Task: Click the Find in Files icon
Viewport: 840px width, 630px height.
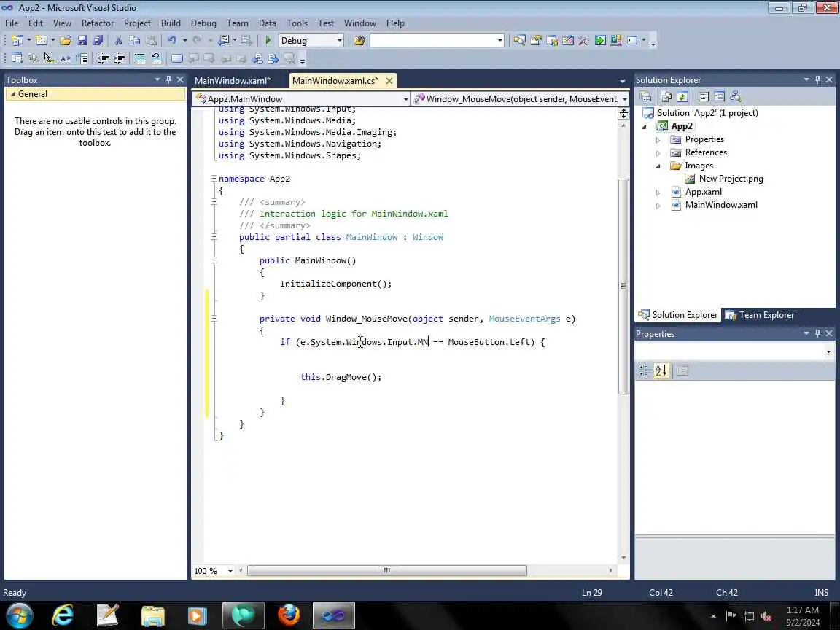Action: tap(359, 40)
